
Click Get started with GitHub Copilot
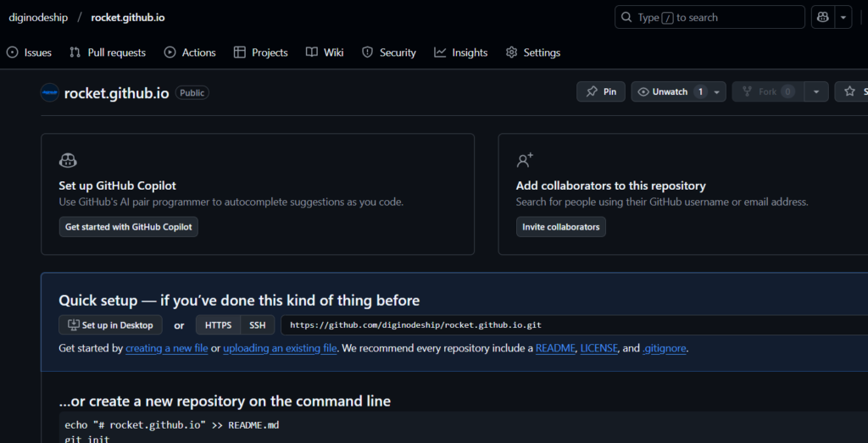pyautogui.click(x=129, y=227)
